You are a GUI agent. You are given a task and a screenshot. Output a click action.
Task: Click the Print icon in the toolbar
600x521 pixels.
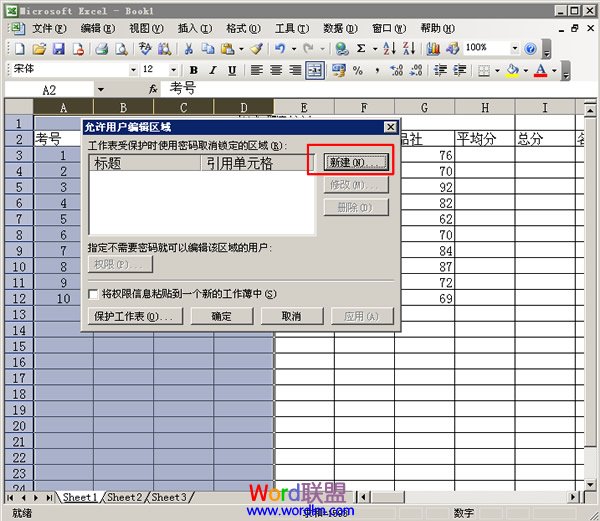point(101,49)
